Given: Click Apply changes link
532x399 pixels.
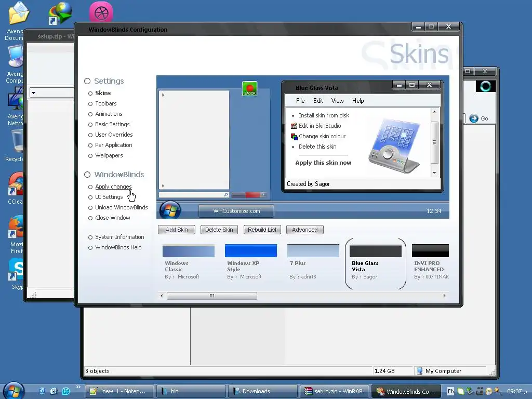Looking at the screenshot, I should [x=113, y=187].
